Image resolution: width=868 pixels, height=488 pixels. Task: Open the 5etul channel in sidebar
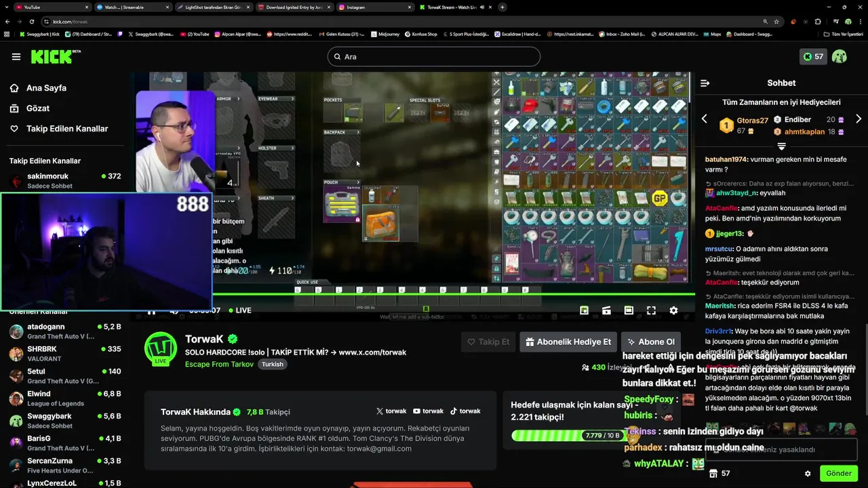65,376
